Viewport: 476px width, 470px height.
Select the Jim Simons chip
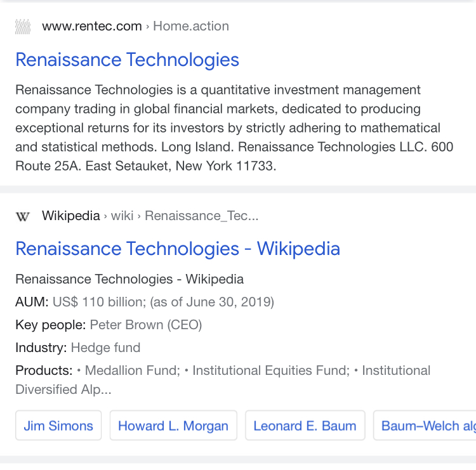(58, 426)
